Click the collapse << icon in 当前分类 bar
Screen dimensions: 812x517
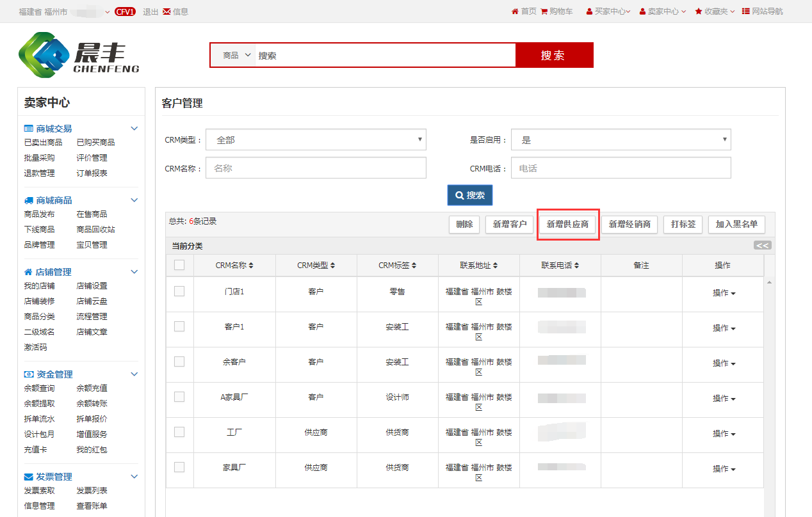point(762,246)
